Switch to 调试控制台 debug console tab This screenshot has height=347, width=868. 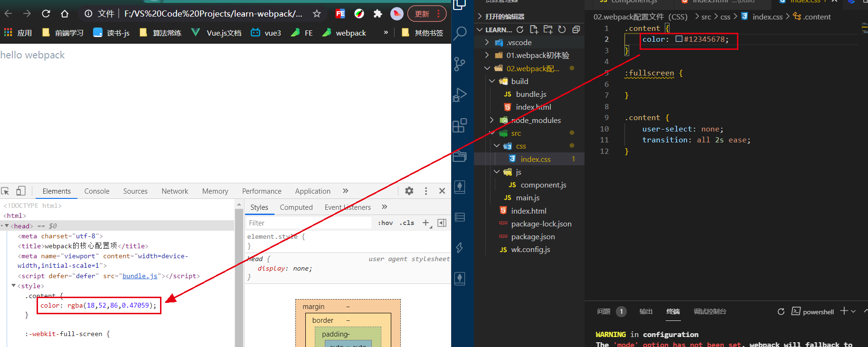[x=710, y=311]
